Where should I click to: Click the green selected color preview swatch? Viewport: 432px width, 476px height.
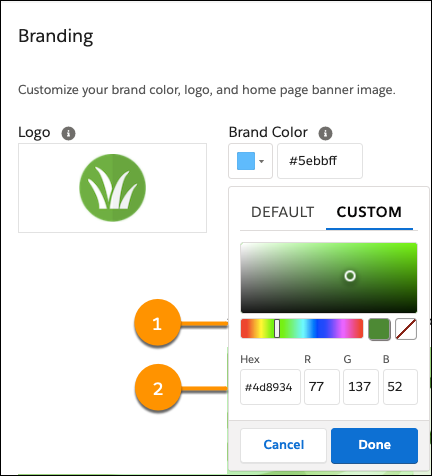click(x=379, y=329)
